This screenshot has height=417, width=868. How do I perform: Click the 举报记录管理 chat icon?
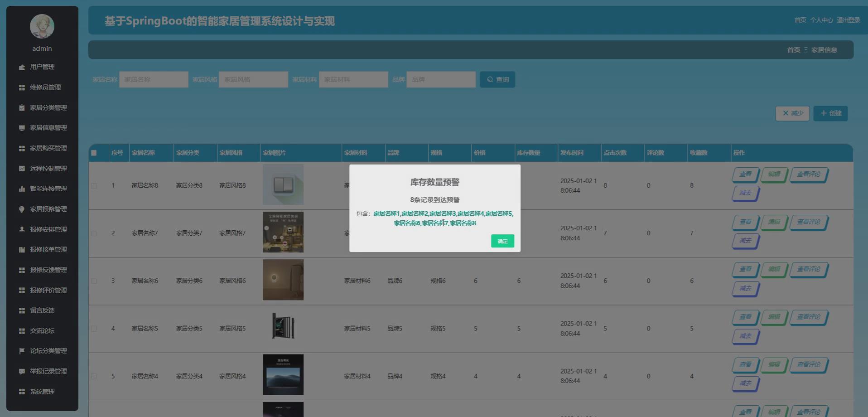click(x=22, y=371)
